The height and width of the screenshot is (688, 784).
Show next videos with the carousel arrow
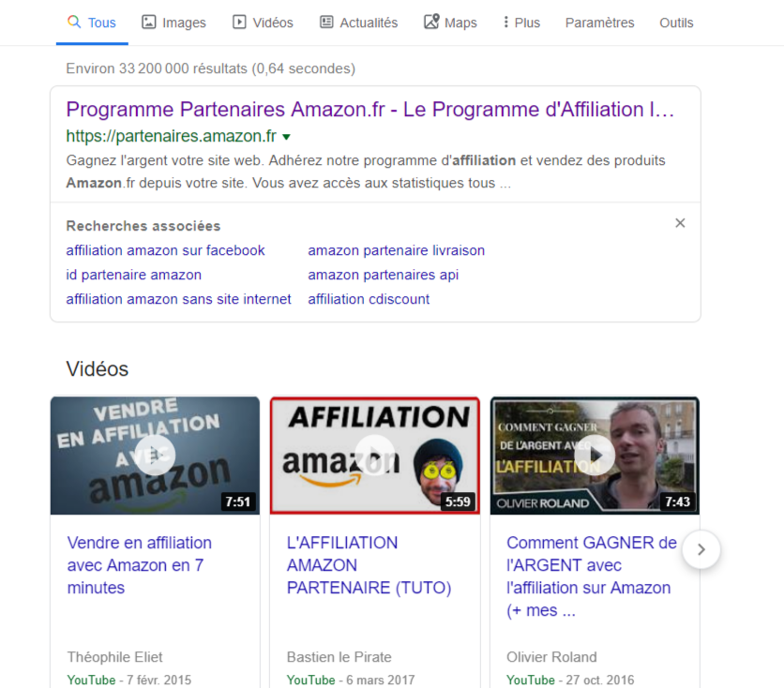[701, 549]
